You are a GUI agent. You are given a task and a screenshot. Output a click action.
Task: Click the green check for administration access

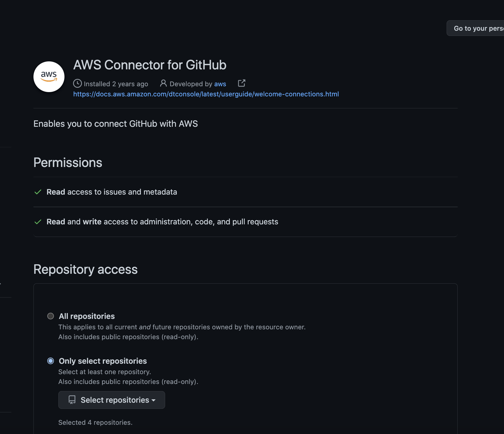click(38, 222)
